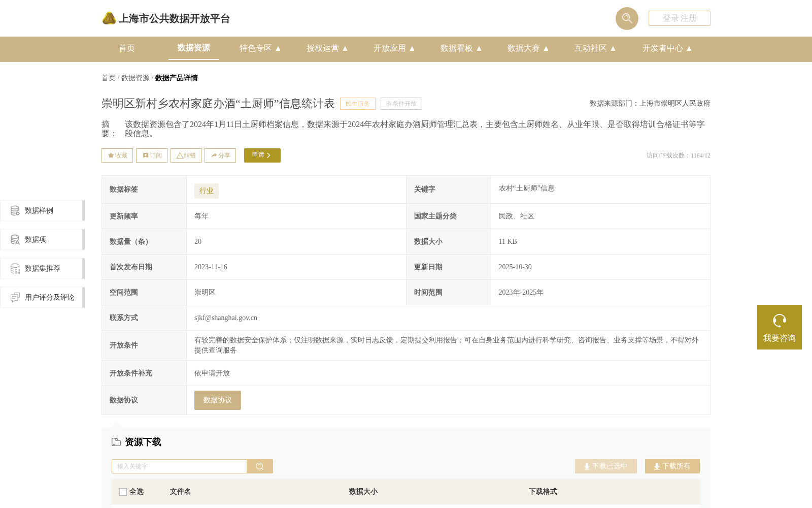Click the 数据协议 agreement button

point(218,400)
